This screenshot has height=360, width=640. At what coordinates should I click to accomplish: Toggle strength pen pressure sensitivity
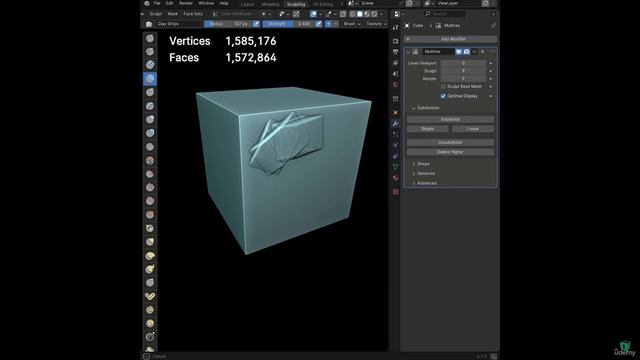319,24
